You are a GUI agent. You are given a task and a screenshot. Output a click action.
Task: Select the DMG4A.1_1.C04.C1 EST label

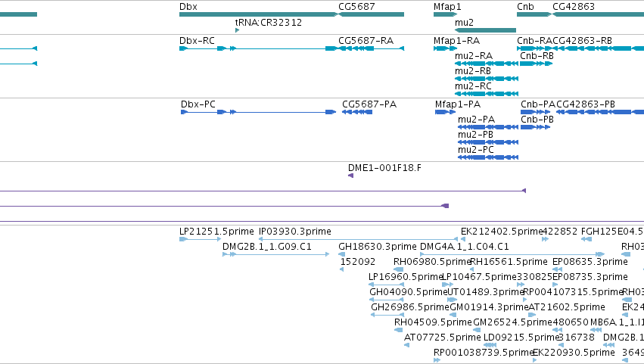464,247
